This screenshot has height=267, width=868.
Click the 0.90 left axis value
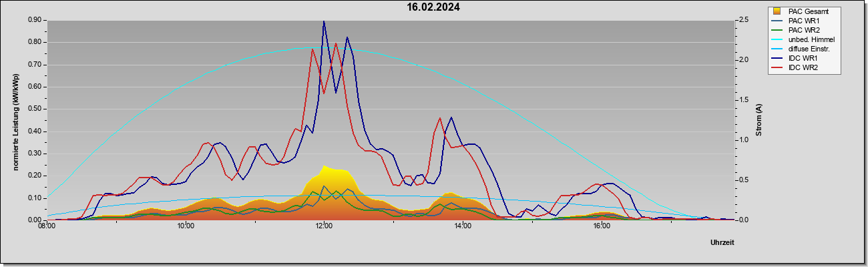[x=35, y=20]
